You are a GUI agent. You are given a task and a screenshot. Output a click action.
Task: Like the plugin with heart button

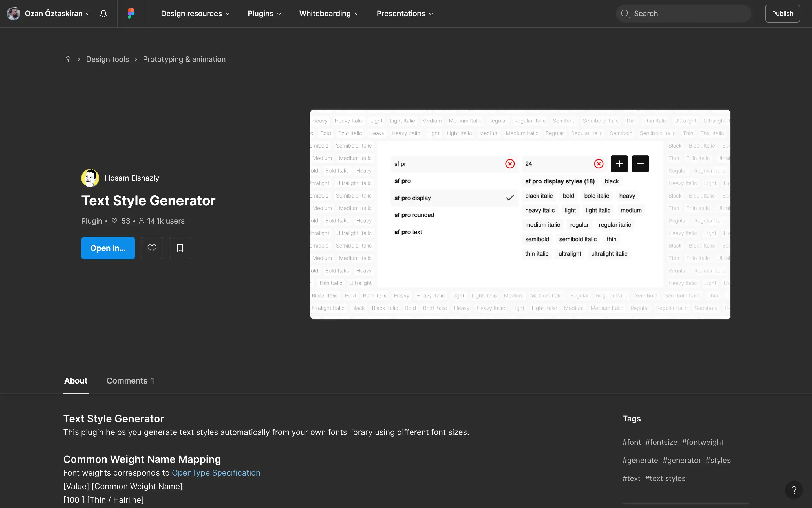point(152,248)
